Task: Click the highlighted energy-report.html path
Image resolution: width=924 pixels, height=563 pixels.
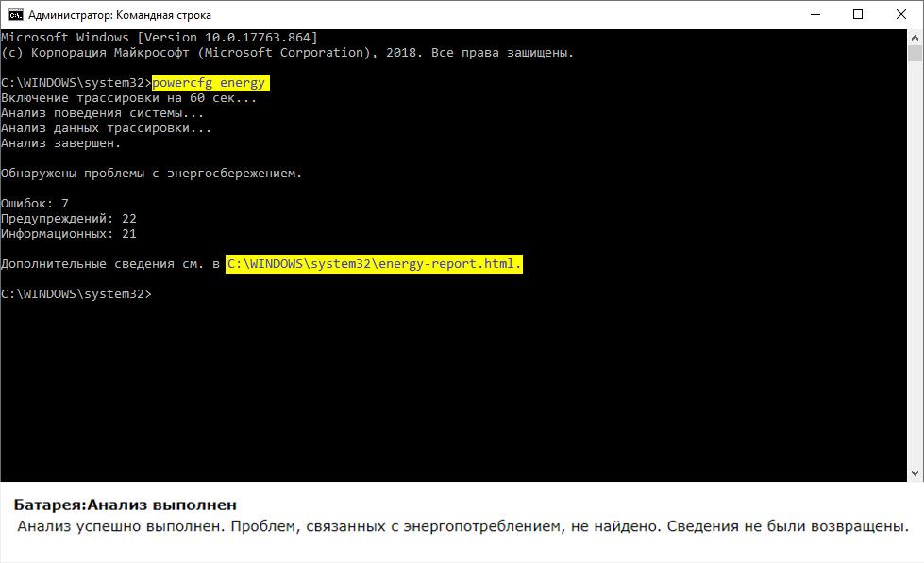Action: point(374,264)
